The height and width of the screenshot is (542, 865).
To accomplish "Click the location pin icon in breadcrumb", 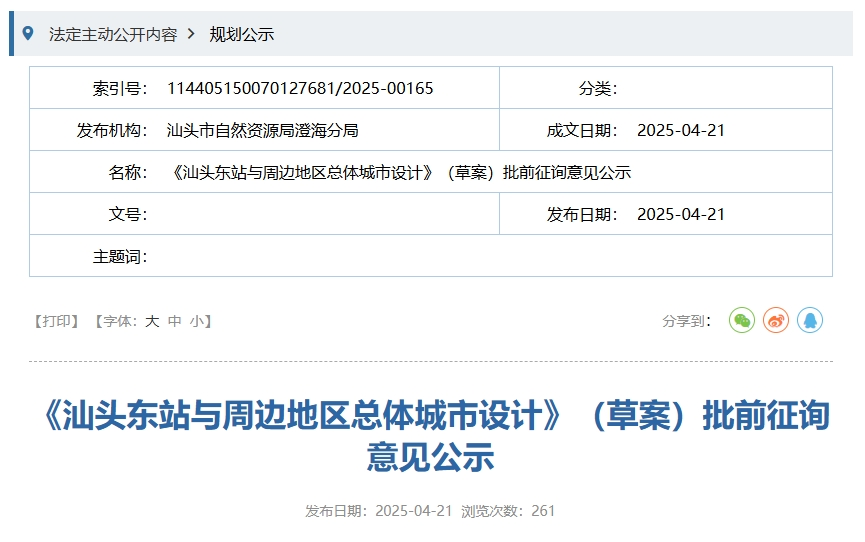I will click(x=28, y=34).
